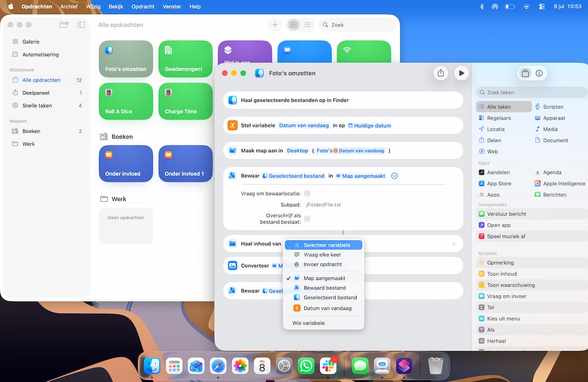The height and width of the screenshot is (382, 588).
Task: Create a new shortcut with plus icon
Action: [x=275, y=25]
